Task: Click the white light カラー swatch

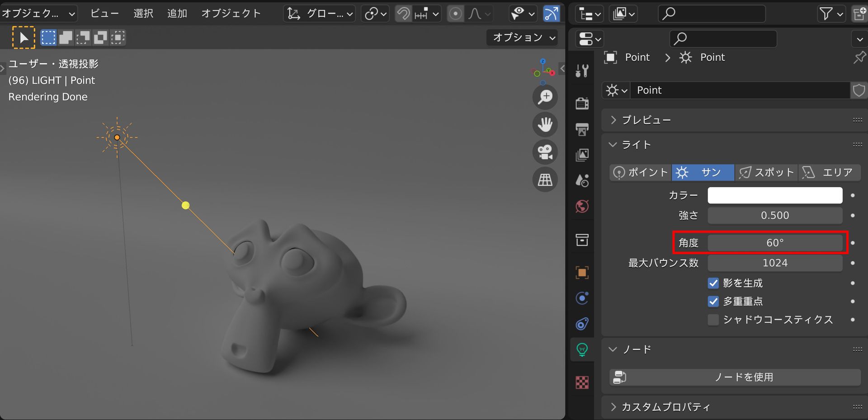Action: (774, 195)
